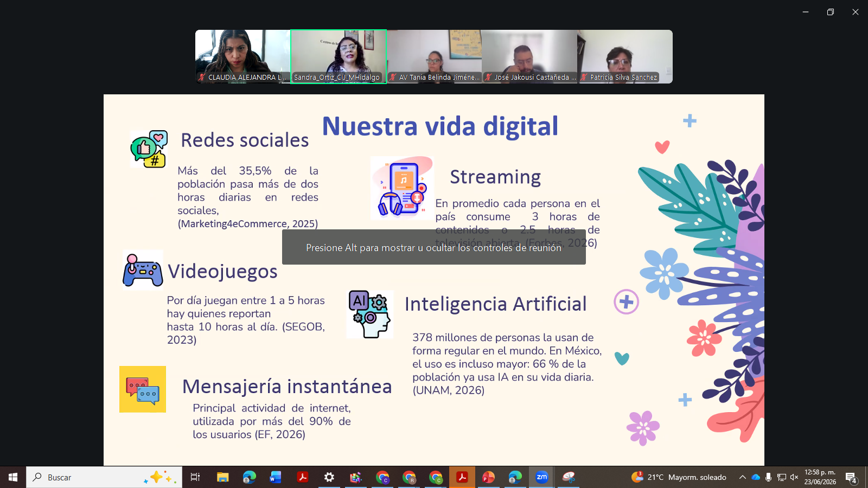868x488 pixels.
Task: Open the network tray icon
Action: (x=781, y=477)
